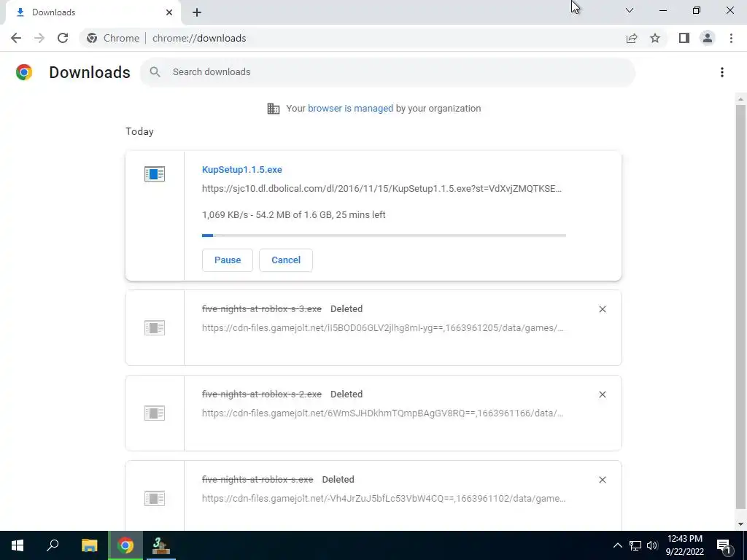Open the 'browser is managed' link

tap(351, 108)
